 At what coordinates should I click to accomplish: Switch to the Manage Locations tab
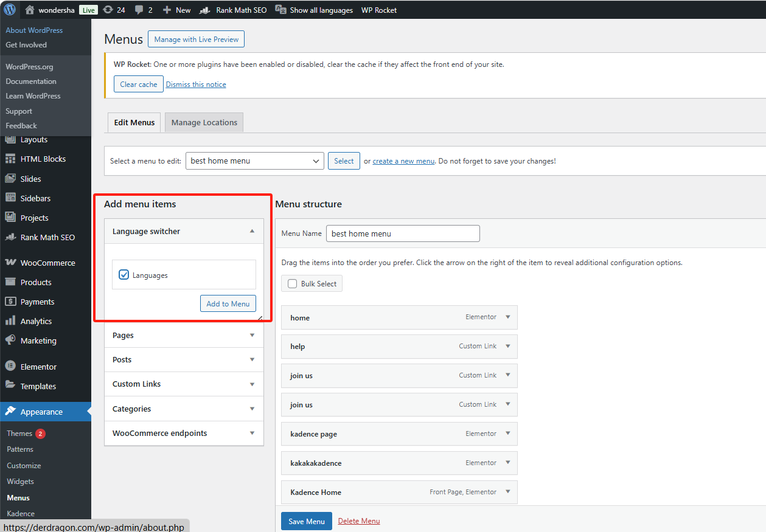pyautogui.click(x=204, y=122)
